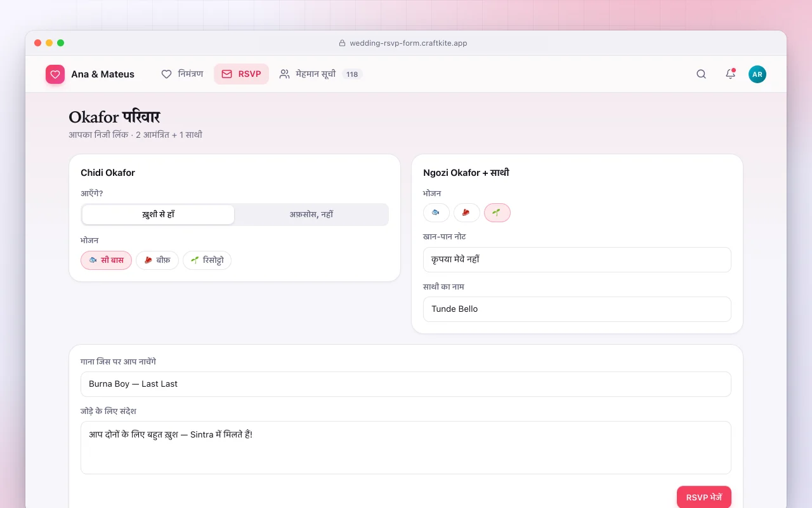Image resolution: width=812 pixels, height=508 pixels.
Task: Open the AR profile avatar
Action: 757,74
